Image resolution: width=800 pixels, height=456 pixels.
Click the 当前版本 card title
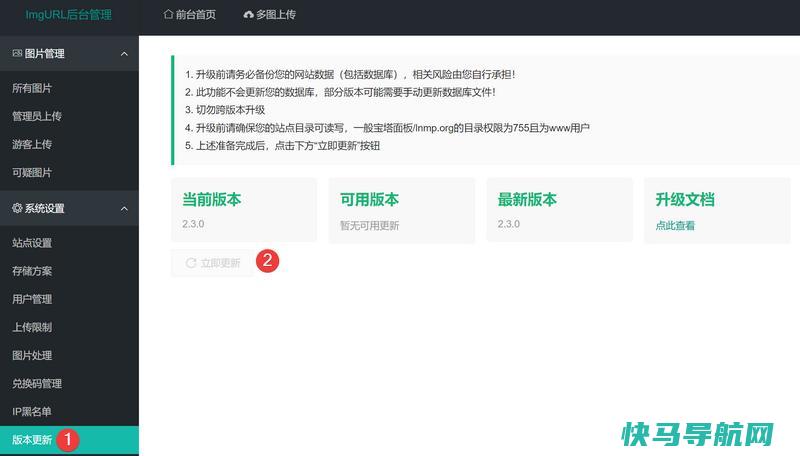(x=212, y=199)
